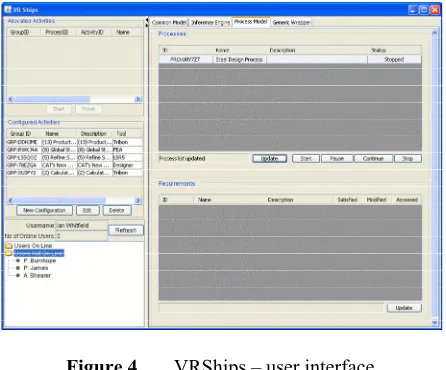Maximize the VR Ships window
This screenshot has height=370, width=446.
coord(424,10)
